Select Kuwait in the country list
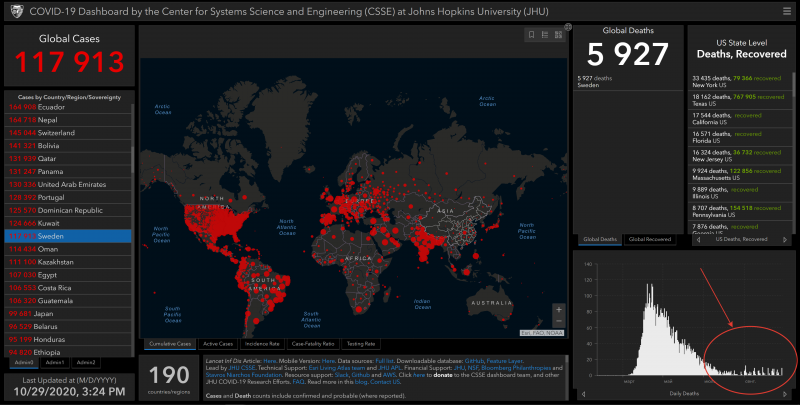Viewport: 800px width, 405px height. click(x=68, y=223)
